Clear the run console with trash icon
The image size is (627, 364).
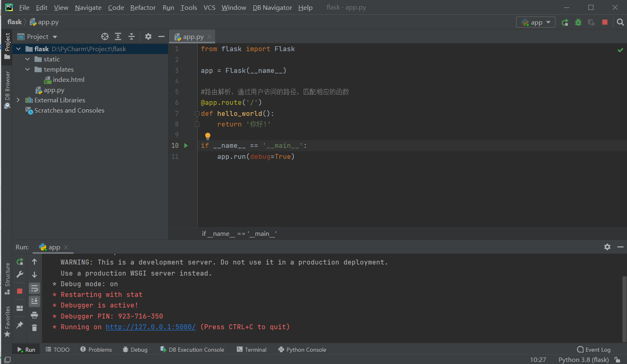[x=34, y=328]
